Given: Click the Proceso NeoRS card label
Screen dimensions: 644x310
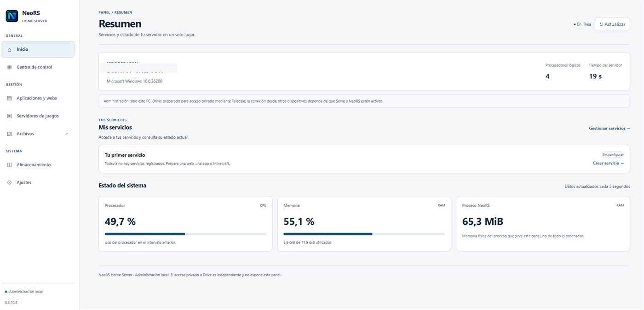Looking at the screenshot, I should coord(476,205).
